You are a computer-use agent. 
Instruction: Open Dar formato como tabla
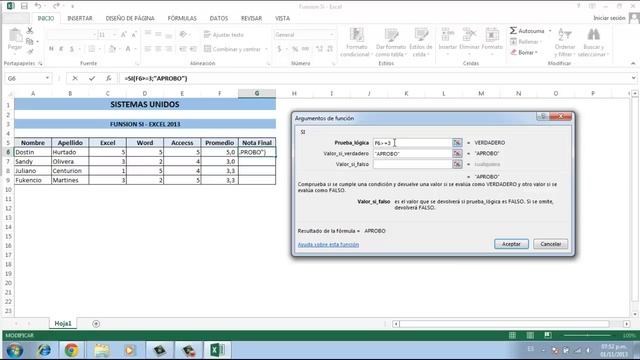click(x=390, y=42)
